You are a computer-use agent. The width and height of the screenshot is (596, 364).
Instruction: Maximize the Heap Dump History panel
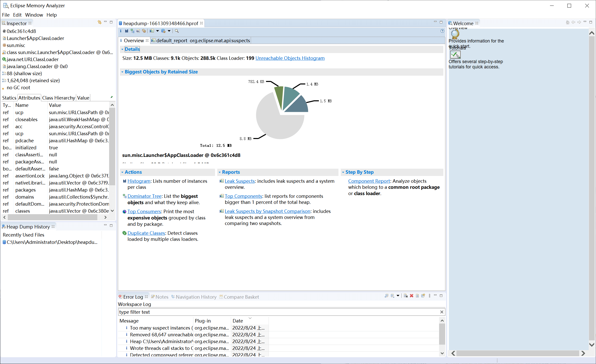[x=111, y=225]
